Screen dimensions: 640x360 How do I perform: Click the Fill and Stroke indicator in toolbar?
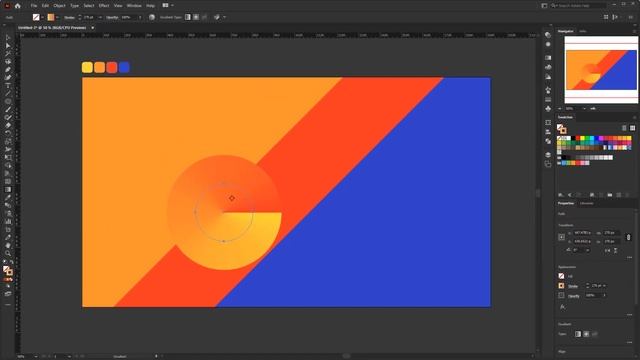[8, 270]
